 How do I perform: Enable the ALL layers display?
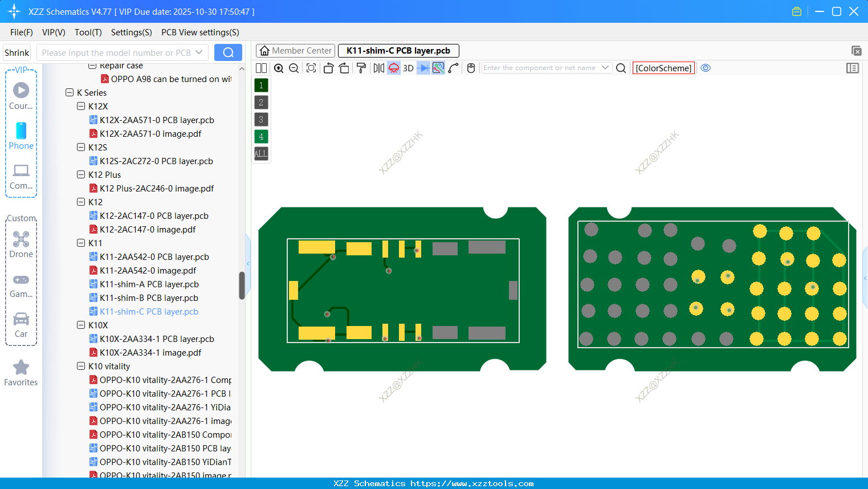click(260, 153)
